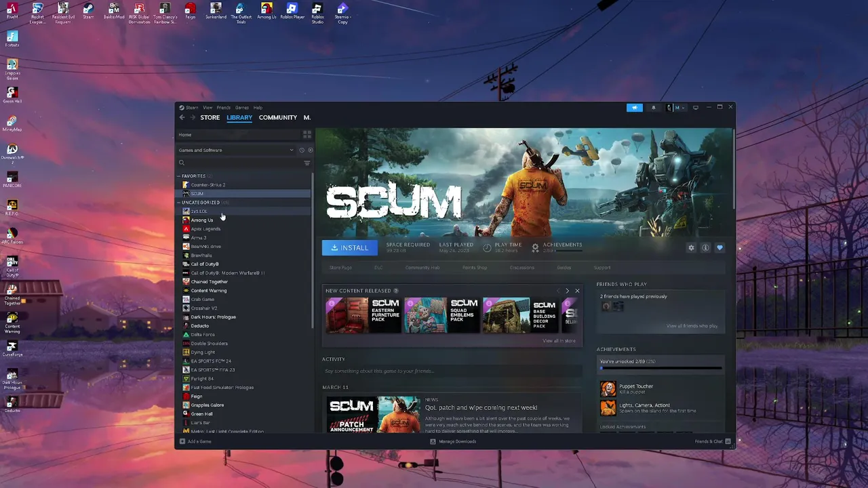Open Steam notifications bell
The image size is (868, 488).
[654, 108]
